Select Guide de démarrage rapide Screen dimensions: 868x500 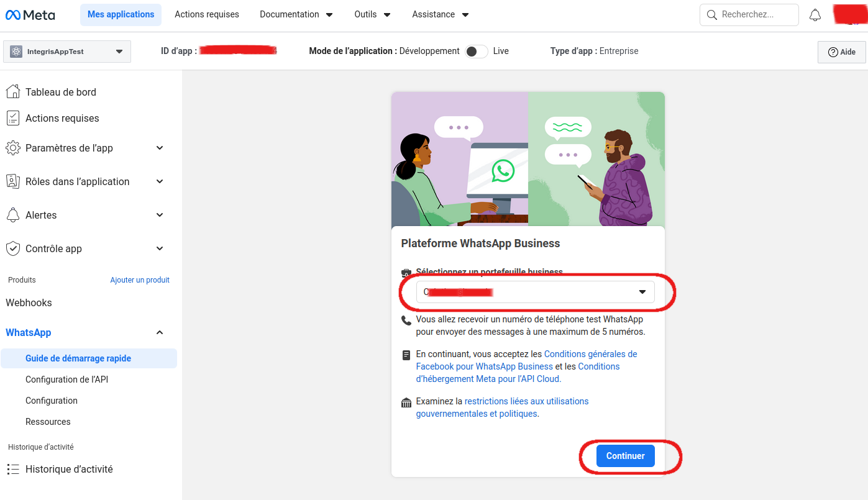pos(89,358)
